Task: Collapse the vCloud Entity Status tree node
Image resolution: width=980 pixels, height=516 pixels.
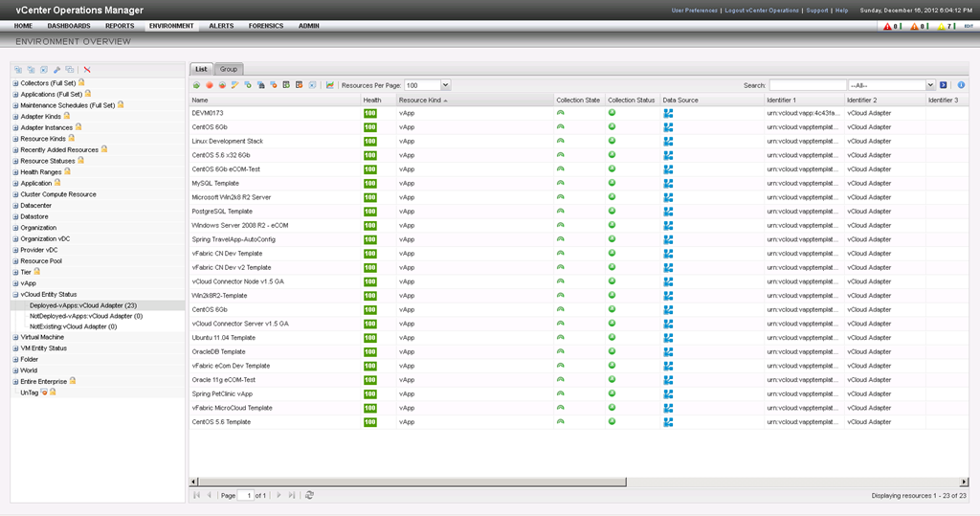Action: [15, 295]
